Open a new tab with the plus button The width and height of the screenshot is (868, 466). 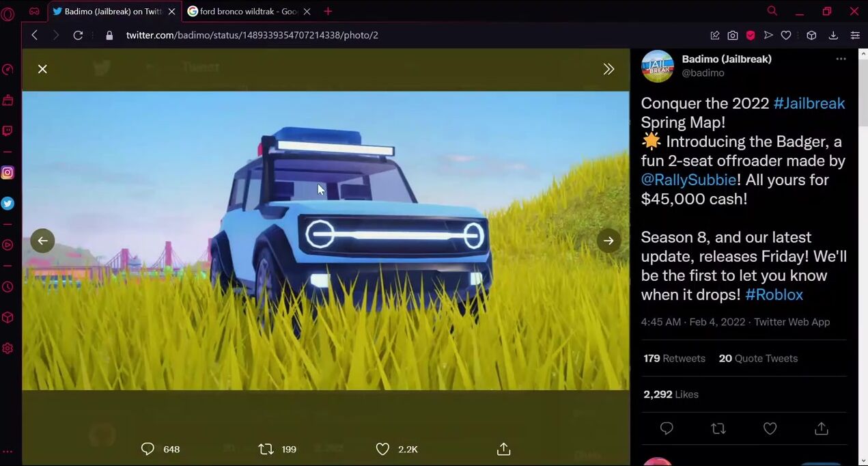[x=328, y=12]
